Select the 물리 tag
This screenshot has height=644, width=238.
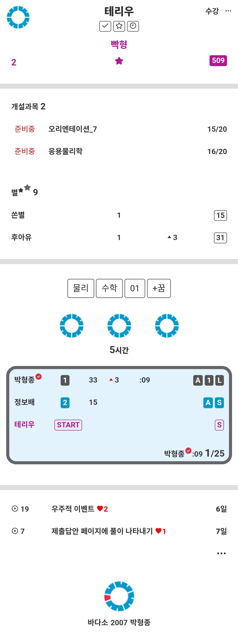point(81,288)
